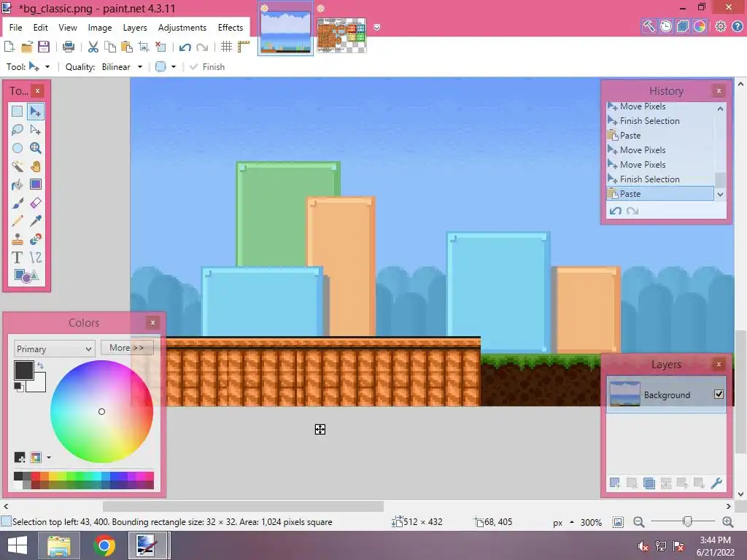Toggle Background layer visibility checkbox
The image size is (747, 560).
click(x=719, y=394)
